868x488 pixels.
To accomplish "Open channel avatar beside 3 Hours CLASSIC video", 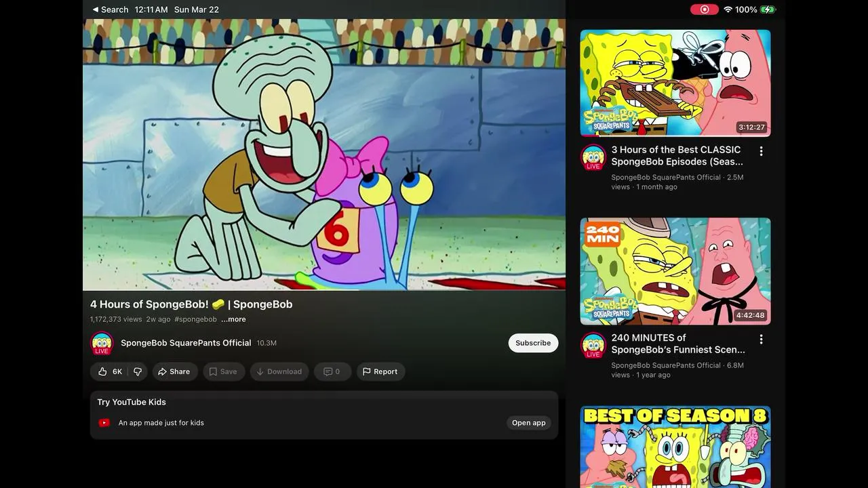I will [593, 157].
